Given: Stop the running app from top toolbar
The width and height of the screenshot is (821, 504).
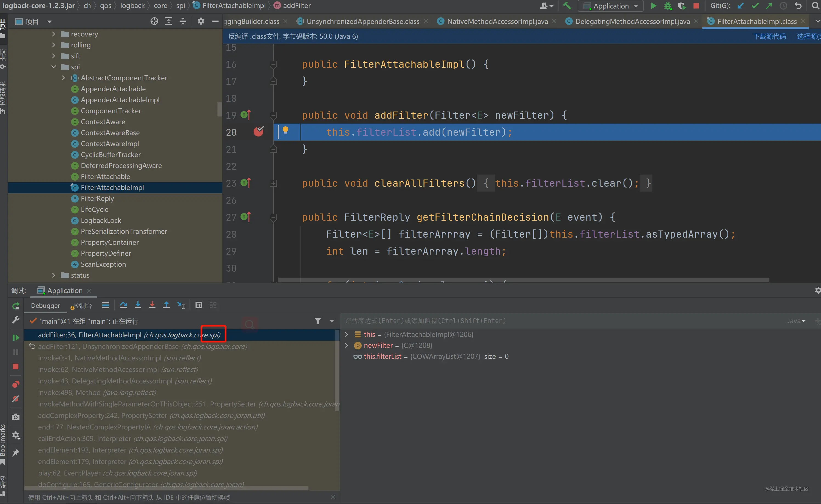Looking at the screenshot, I should point(696,6).
